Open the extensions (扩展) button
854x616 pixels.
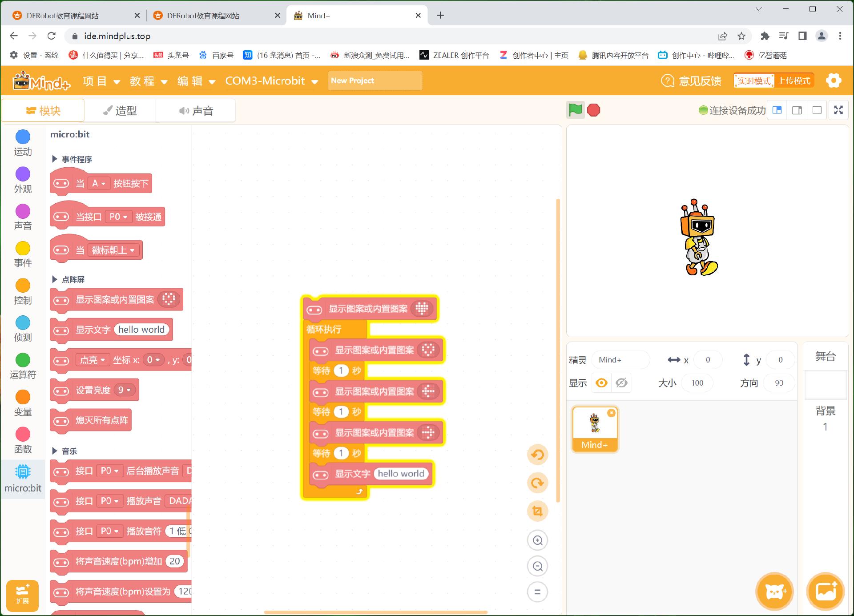click(22, 595)
